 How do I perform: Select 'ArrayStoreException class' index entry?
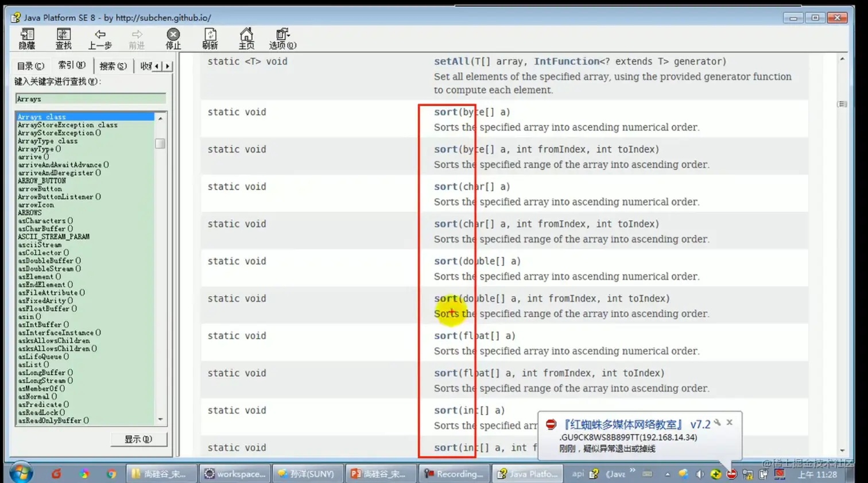[x=67, y=125]
